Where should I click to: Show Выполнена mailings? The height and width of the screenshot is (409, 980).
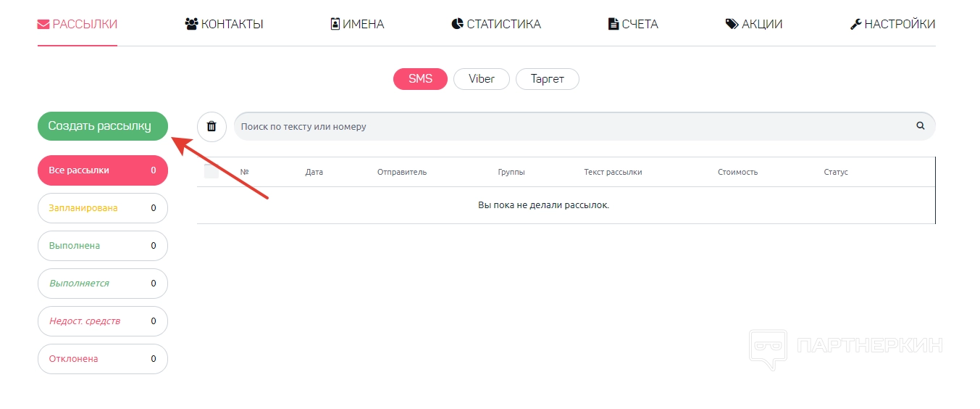[102, 246]
